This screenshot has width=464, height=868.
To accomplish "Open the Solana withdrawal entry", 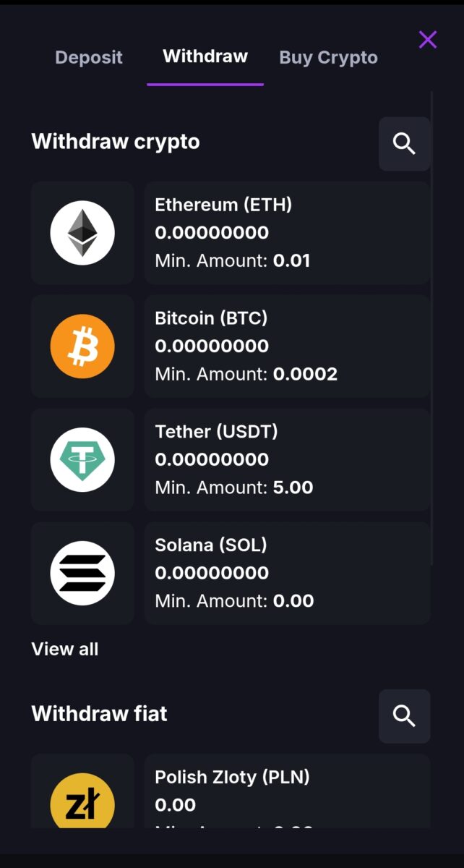I will click(x=287, y=573).
